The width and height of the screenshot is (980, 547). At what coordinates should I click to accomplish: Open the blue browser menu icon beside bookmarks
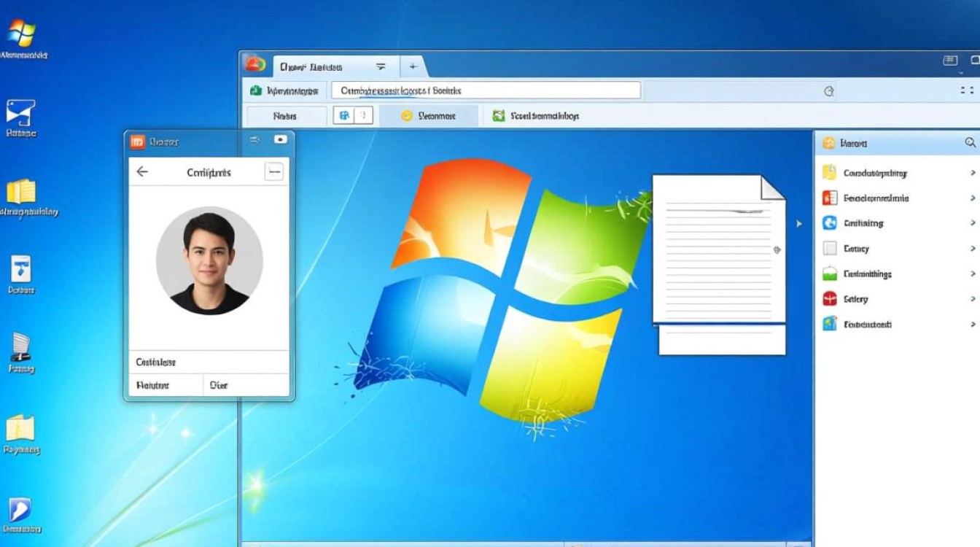pos(344,115)
